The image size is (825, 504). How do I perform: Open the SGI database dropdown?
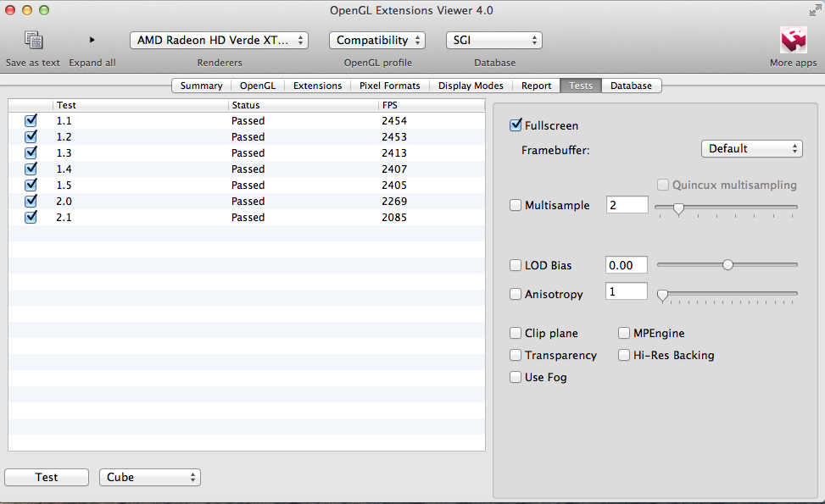494,41
